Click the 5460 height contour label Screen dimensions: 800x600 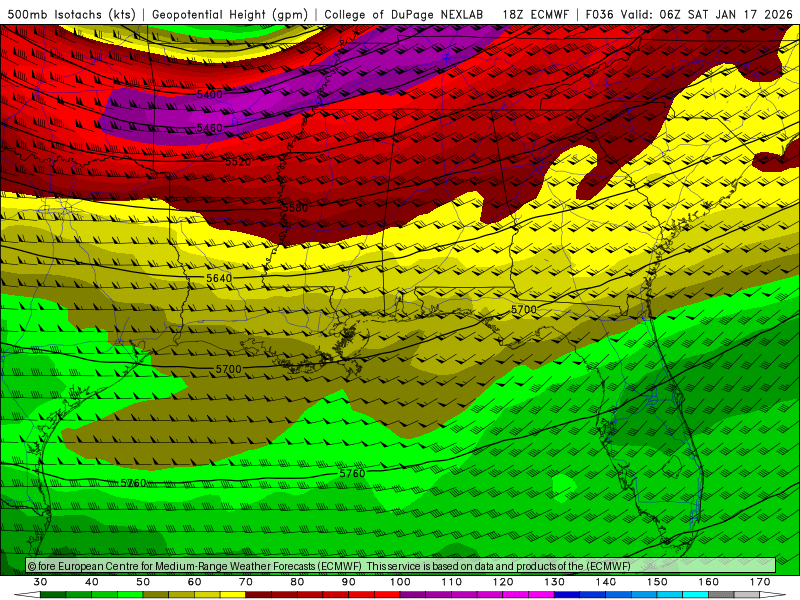point(210,128)
